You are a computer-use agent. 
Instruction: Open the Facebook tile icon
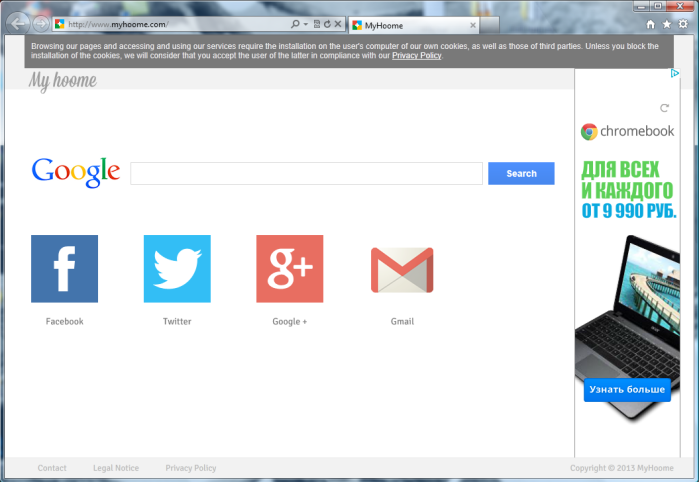point(65,269)
